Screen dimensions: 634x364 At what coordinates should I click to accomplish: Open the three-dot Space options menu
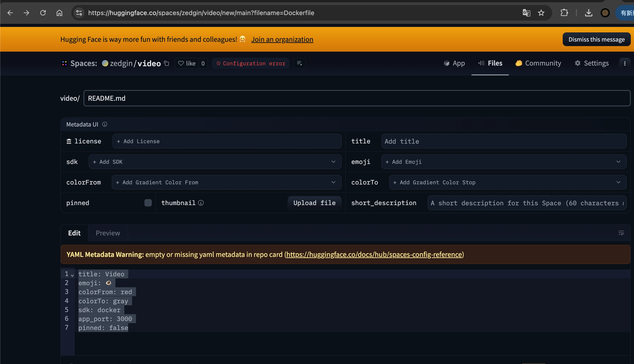coord(624,63)
